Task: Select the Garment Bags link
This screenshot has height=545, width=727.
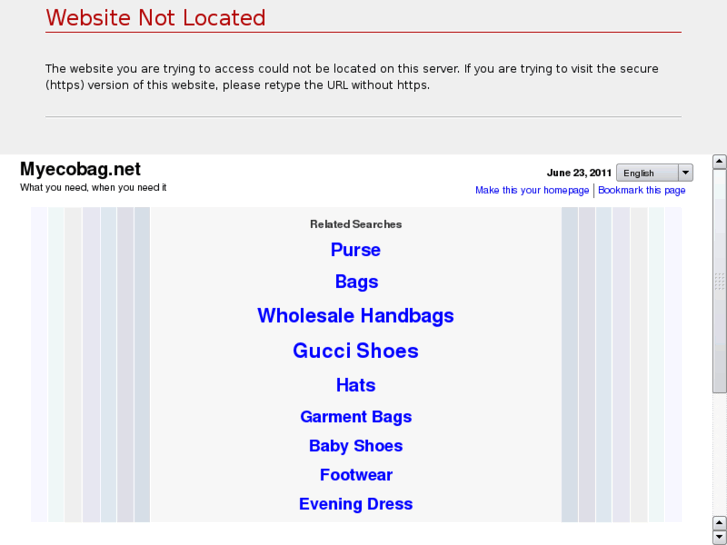Action: tap(356, 417)
